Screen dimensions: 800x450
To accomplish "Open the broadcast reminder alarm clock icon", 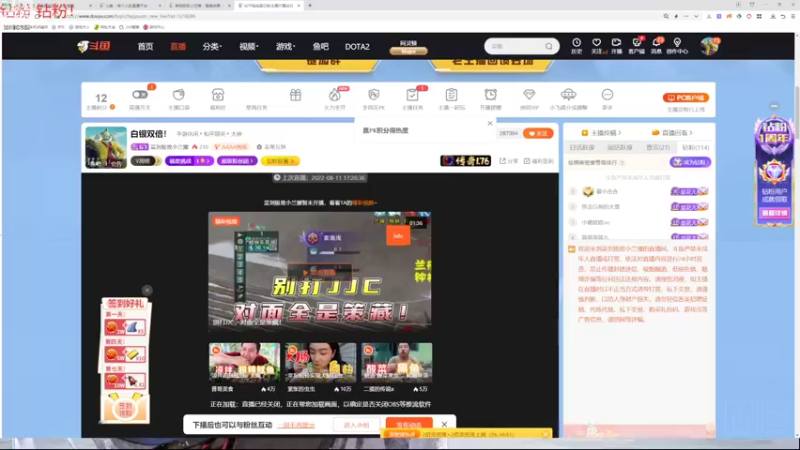I will (490, 95).
